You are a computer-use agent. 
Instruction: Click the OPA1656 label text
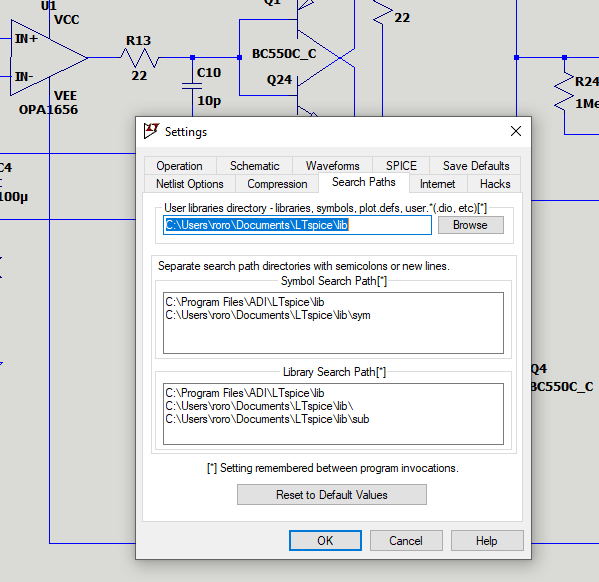49,110
